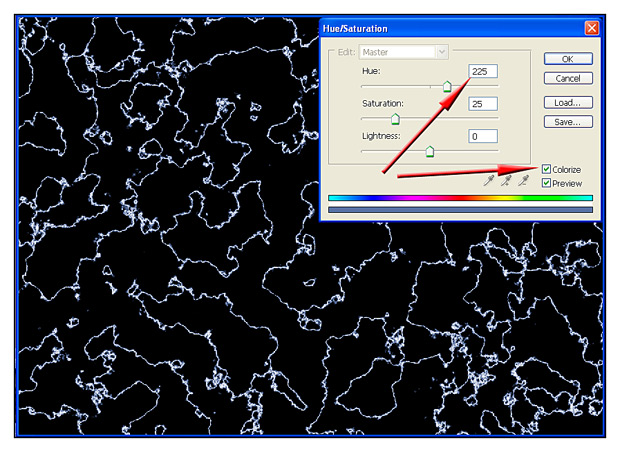The width and height of the screenshot is (620, 452).
Task: Select the Add to Sample eyedropper
Action: tap(506, 181)
